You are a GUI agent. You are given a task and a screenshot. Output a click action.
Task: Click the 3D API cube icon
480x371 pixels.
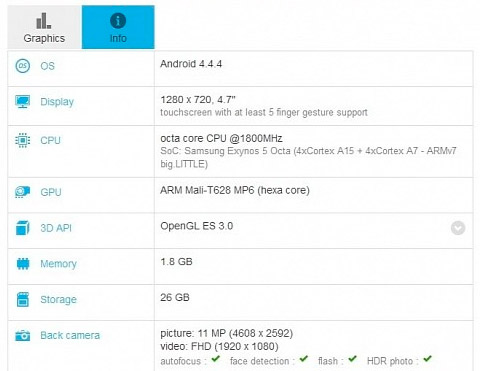[23, 228]
